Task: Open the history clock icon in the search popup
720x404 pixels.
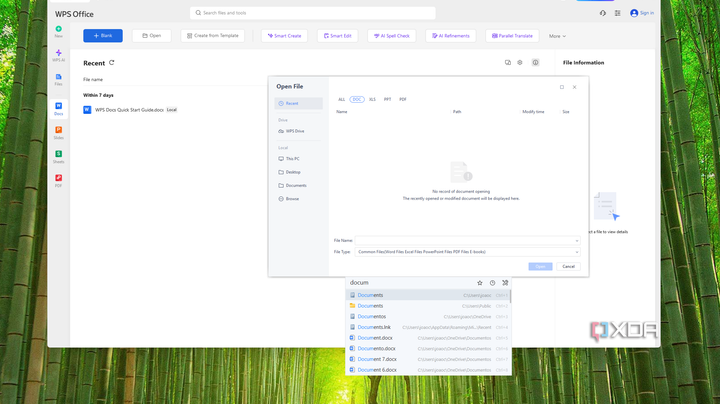Action: [x=492, y=283]
